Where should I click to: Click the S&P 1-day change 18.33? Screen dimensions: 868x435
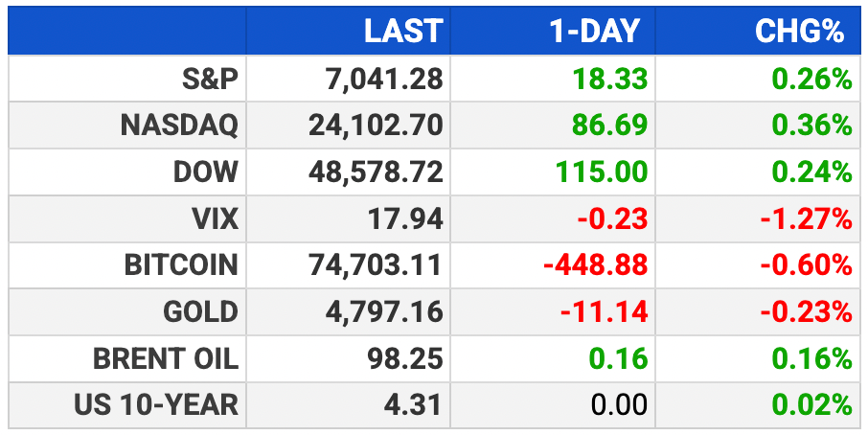click(610, 79)
